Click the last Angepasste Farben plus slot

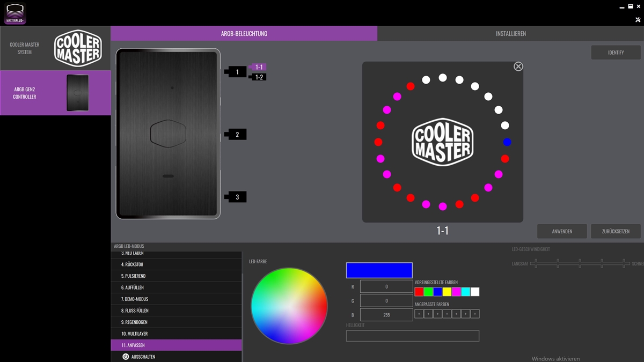click(x=475, y=314)
